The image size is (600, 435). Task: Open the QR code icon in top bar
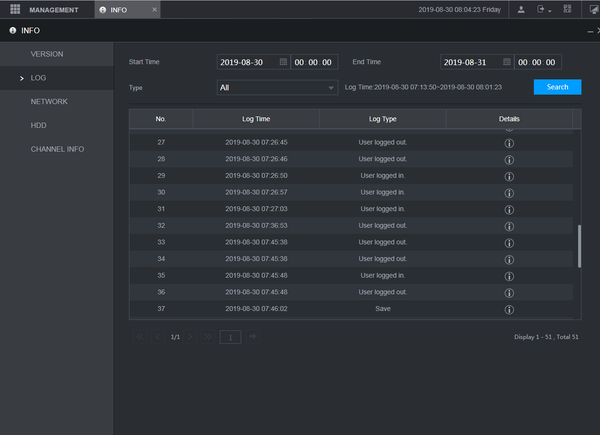click(567, 9)
